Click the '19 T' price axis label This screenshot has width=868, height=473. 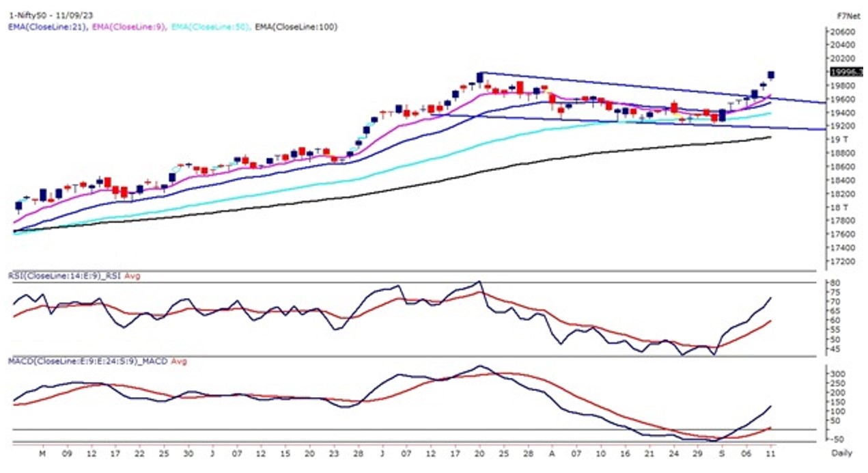point(839,140)
